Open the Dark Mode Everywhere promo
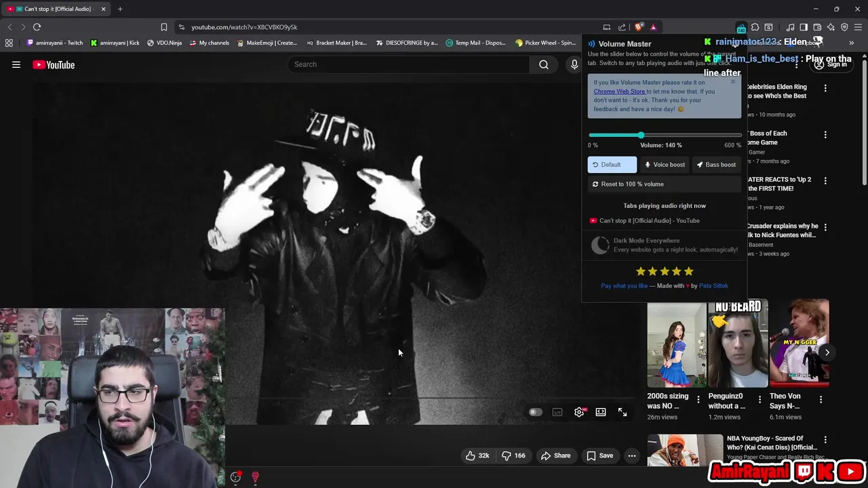Image resolution: width=868 pixels, height=488 pixels. (x=665, y=245)
